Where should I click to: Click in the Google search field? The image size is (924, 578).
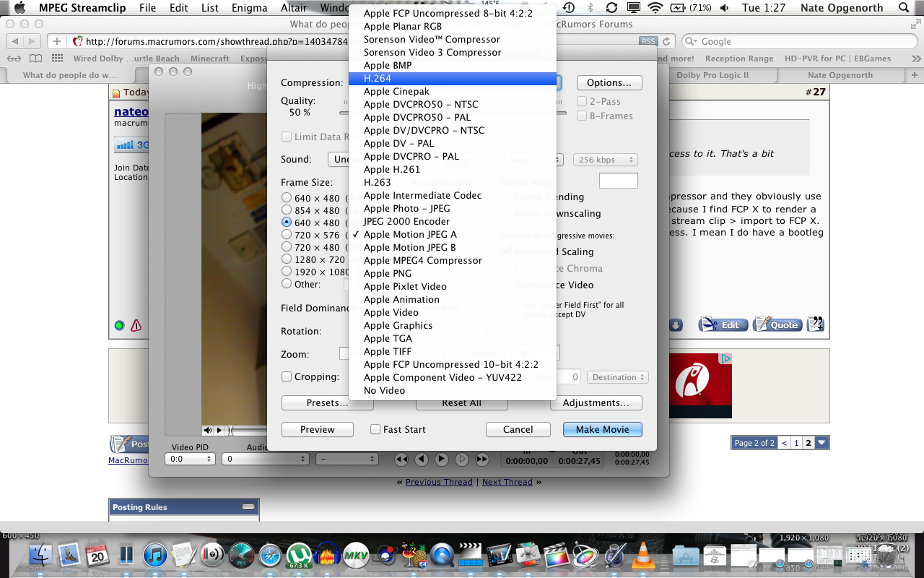coord(798,41)
